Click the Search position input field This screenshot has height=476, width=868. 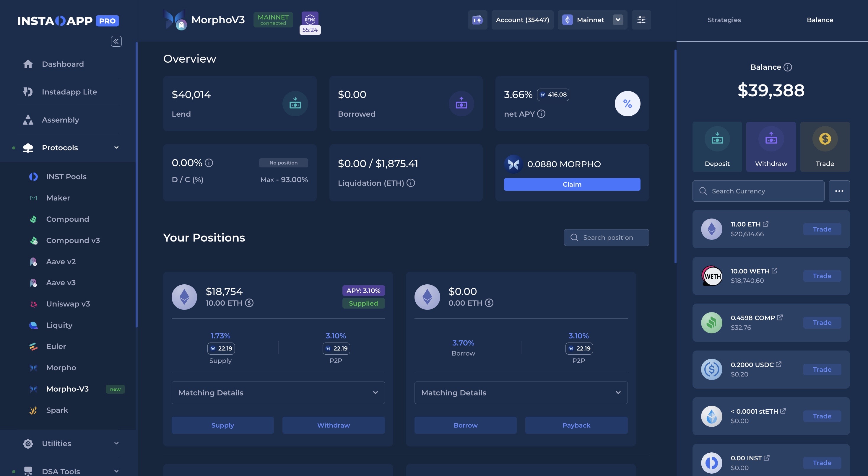[x=607, y=237]
